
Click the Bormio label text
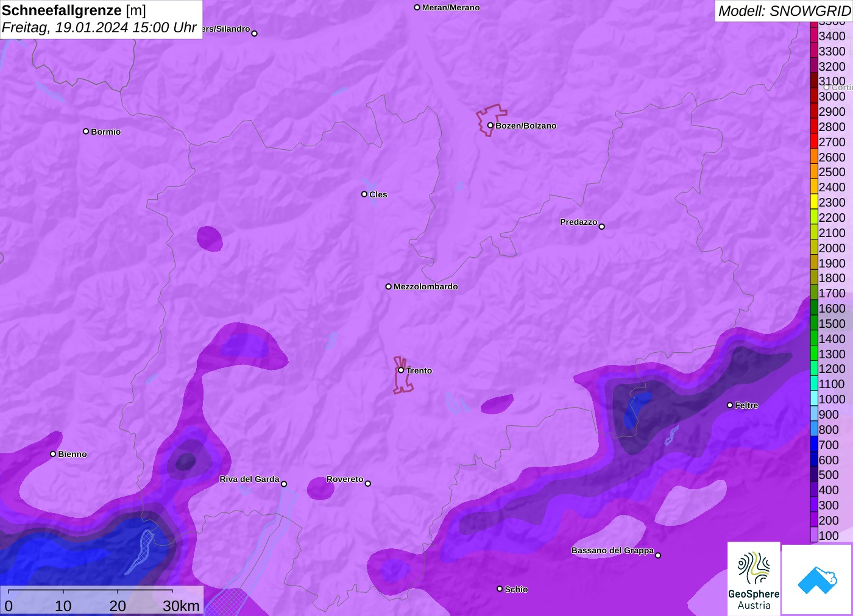pyautogui.click(x=106, y=132)
